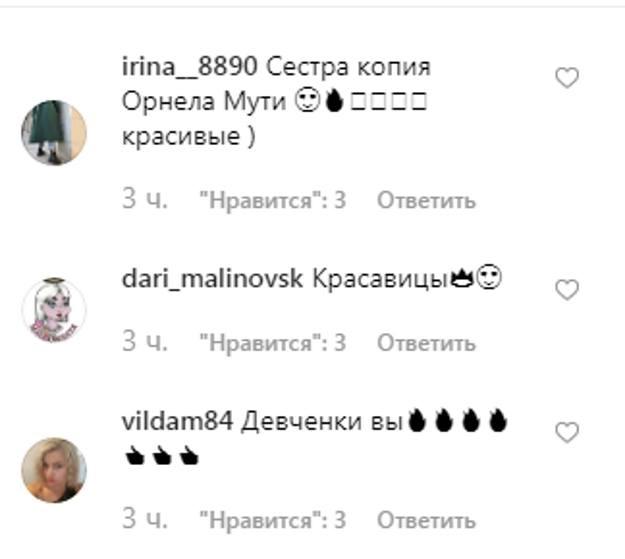Visit the dari_malinovsk username link
The width and height of the screenshot is (625, 559).
pos(212,279)
